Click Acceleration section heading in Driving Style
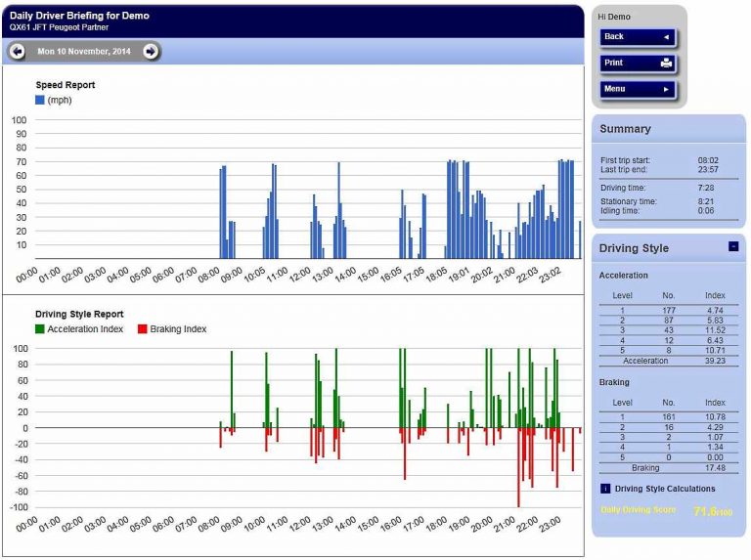Viewport: 751px width, 560px height. [x=623, y=276]
